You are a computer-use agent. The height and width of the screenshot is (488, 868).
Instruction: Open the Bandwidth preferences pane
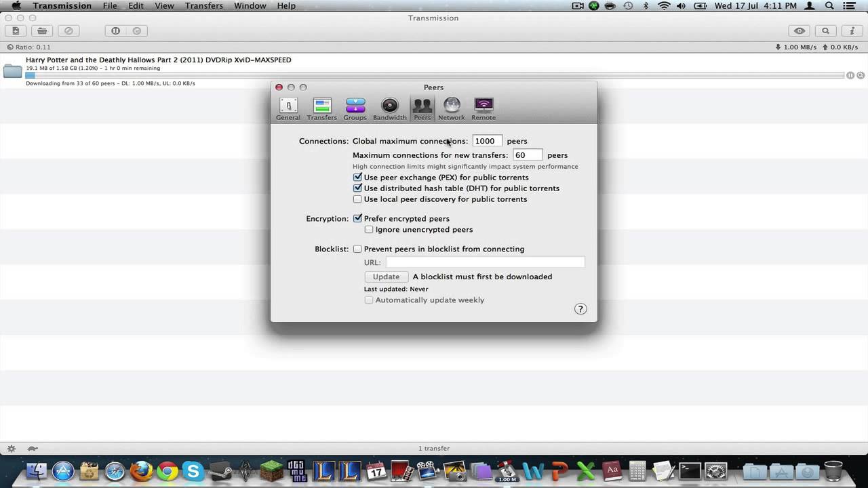click(390, 109)
